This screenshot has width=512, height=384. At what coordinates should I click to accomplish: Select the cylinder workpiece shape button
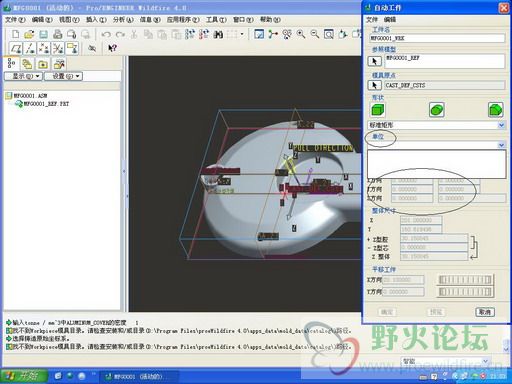coord(437,110)
